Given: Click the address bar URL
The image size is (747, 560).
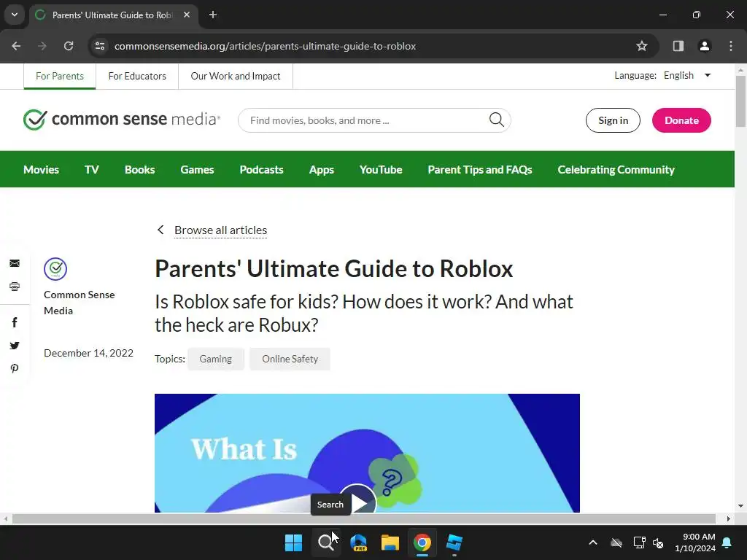Looking at the screenshot, I should pyautogui.click(x=266, y=46).
